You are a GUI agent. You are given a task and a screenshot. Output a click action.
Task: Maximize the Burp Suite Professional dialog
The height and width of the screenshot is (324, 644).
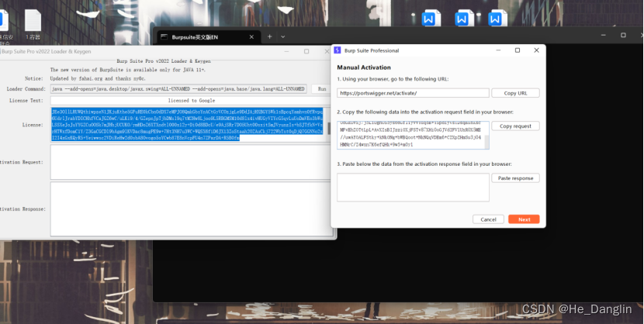coord(518,50)
